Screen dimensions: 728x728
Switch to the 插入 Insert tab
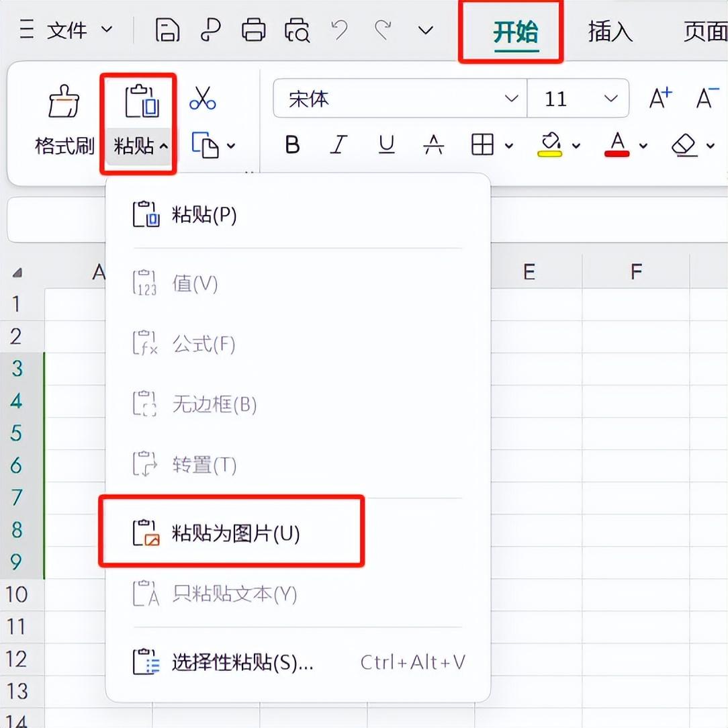(610, 32)
